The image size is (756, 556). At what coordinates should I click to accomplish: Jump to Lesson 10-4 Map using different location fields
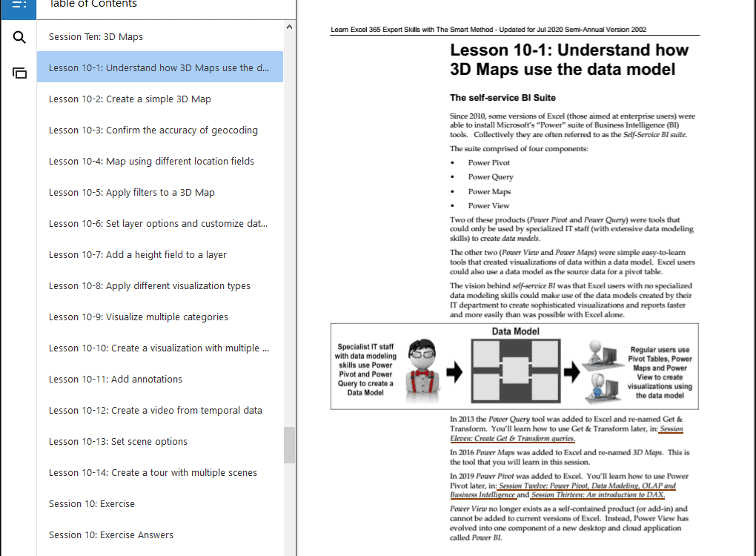coord(160,161)
